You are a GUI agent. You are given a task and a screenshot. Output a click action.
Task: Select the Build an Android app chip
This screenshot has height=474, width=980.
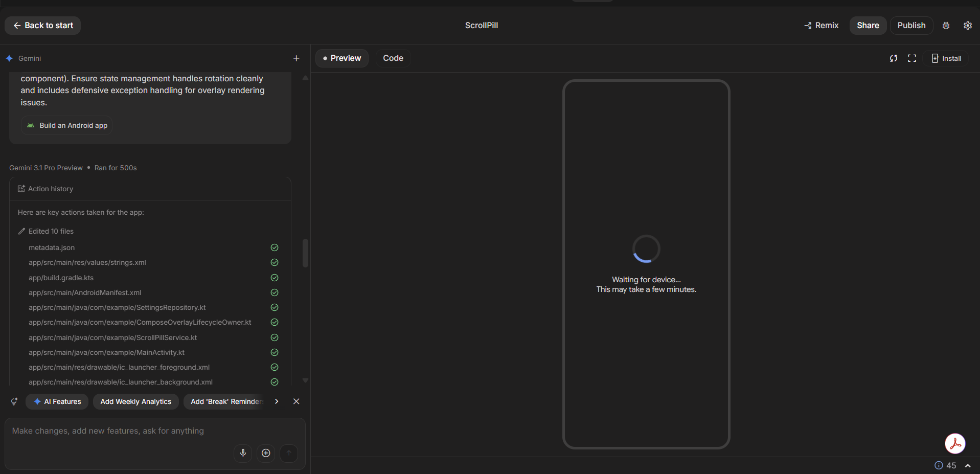[67, 125]
